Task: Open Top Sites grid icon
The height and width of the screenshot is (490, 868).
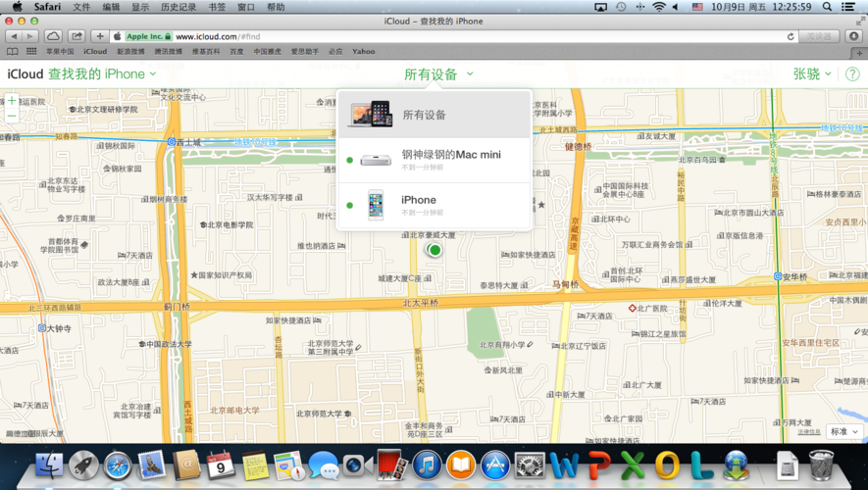Action: click(31, 51)
